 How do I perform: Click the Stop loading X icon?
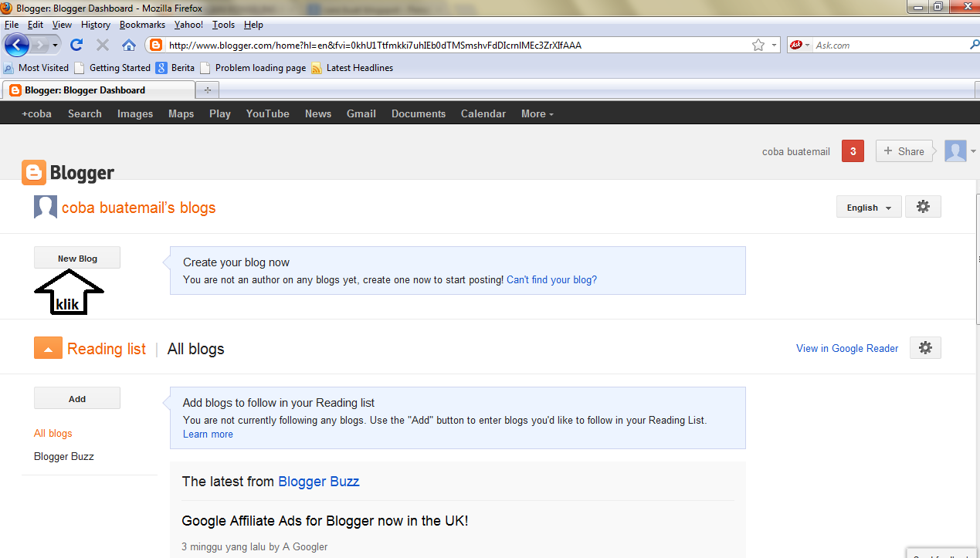tap(103, 45)
